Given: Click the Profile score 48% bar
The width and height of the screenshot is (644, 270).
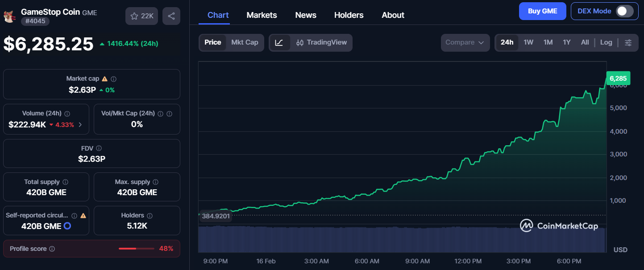Looking at the screenshot, I should pos(136,249).
